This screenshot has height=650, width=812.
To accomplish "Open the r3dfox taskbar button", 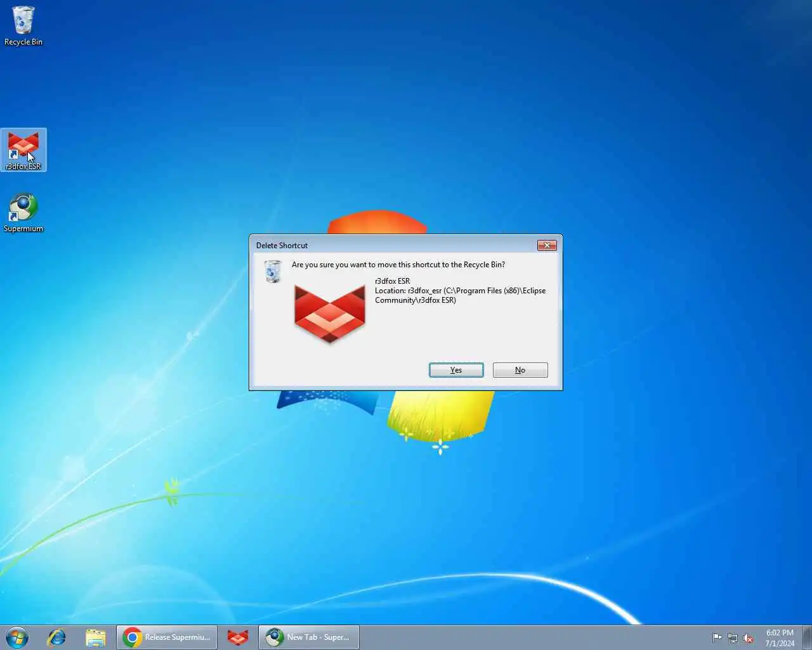I will pyautogui.click(x=238, y=637).
